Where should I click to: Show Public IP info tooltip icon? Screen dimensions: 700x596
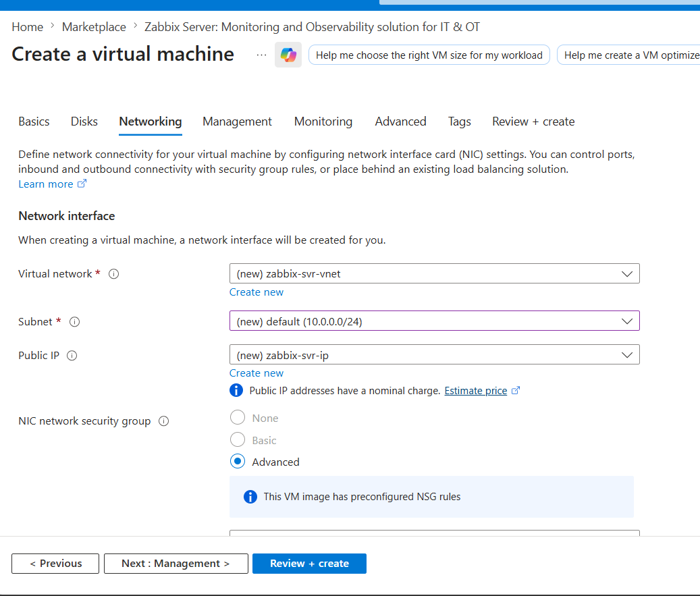pyautogui.click(x=72, y=355)
